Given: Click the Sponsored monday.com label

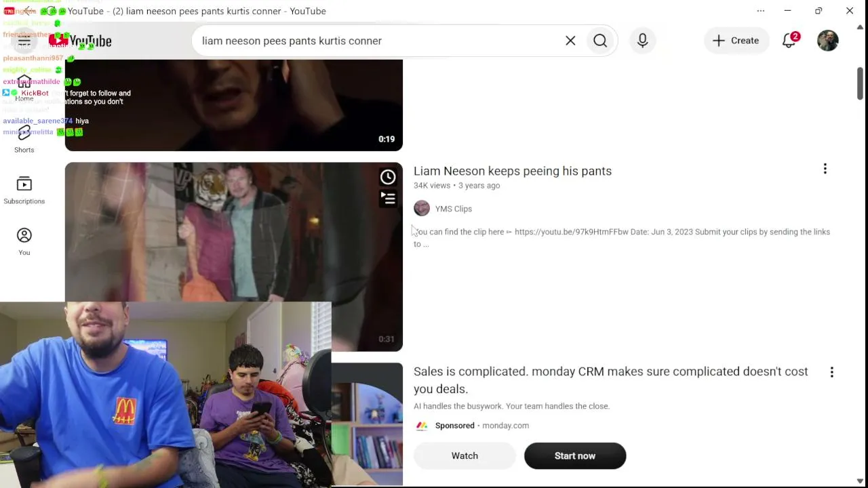Looking at the screenshot, I should [x=482, y=426].
